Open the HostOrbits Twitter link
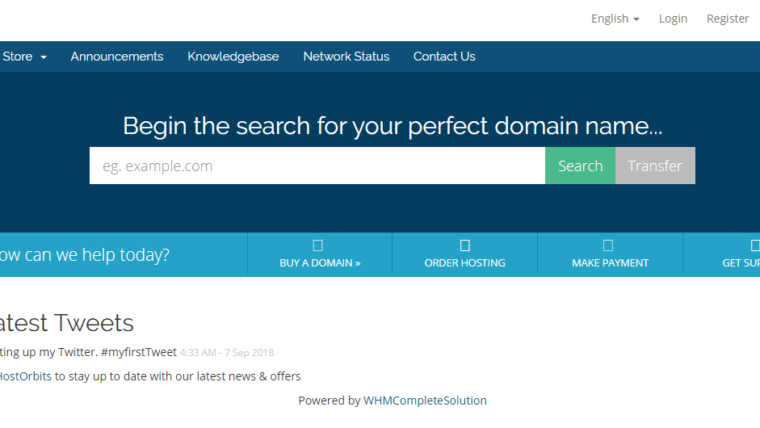The image size is (760, 428). 24,376
